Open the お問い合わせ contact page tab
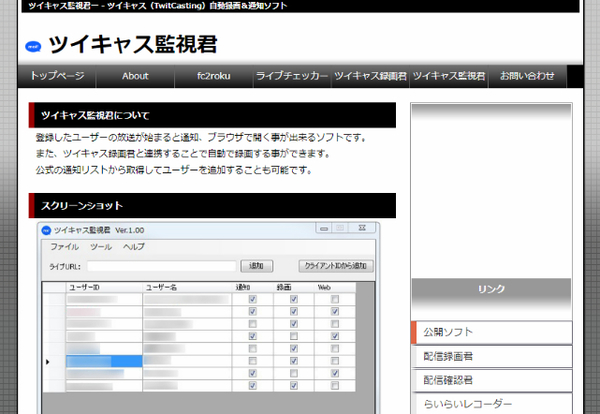The width and height of the screenshot is (600, 414). (x=527, y=76)
